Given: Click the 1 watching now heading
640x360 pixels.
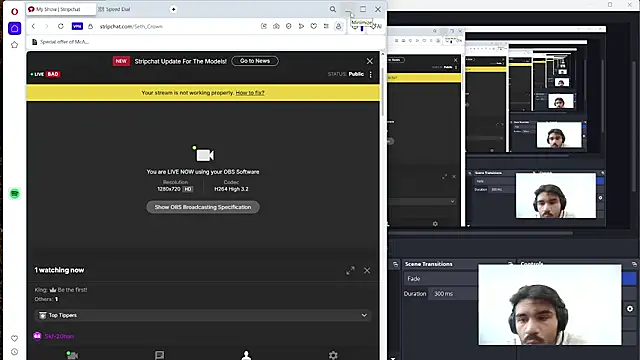Looking at the screenshot, I should click(x=59, y=270).
